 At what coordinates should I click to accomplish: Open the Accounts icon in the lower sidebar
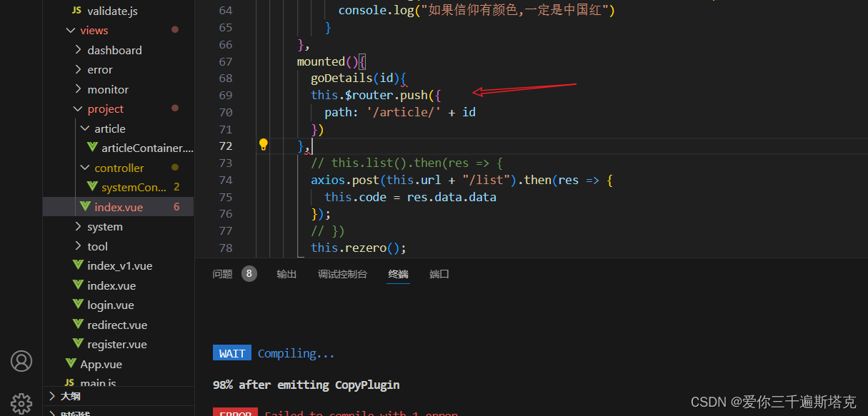21,361
